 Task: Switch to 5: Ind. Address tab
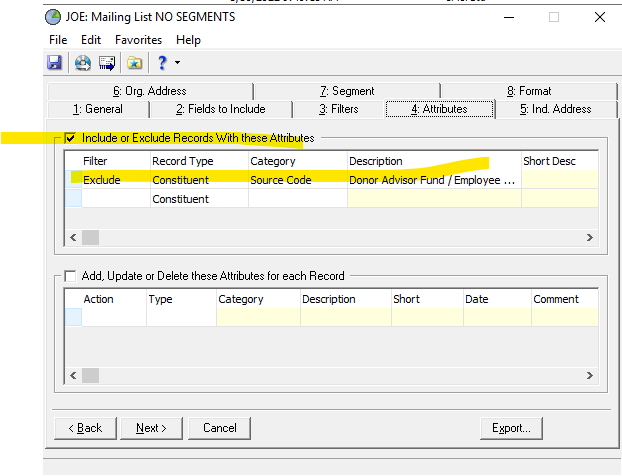556,109
